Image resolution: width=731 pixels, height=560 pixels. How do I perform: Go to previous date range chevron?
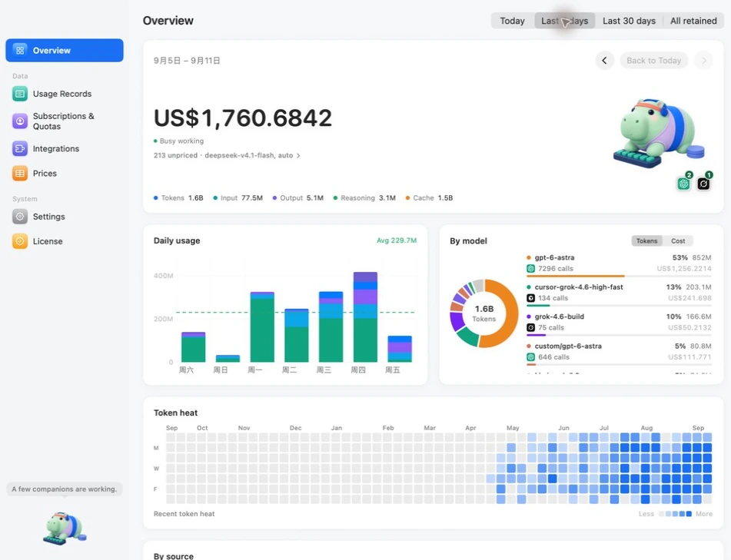605,61
